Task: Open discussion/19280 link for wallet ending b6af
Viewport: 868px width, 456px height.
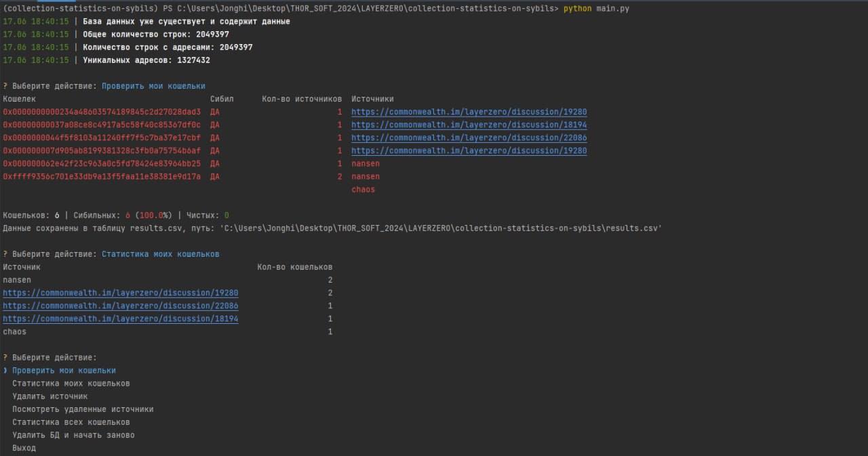Action: 469,150
